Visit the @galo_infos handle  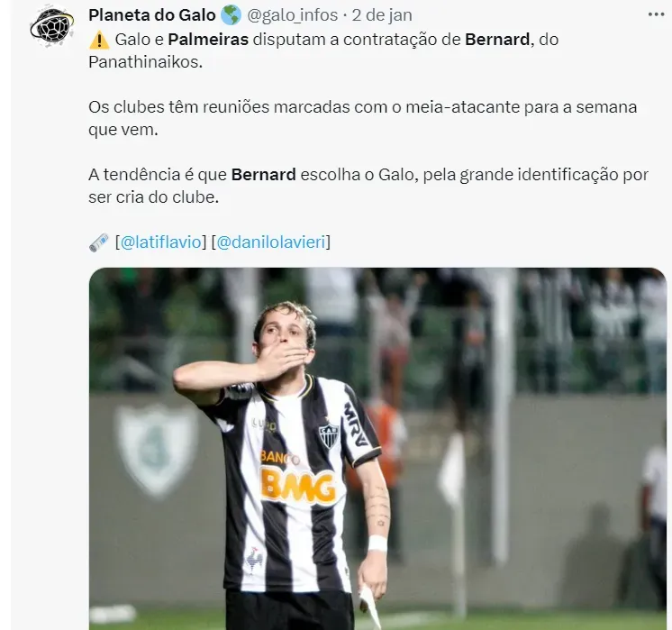[292, 15]
